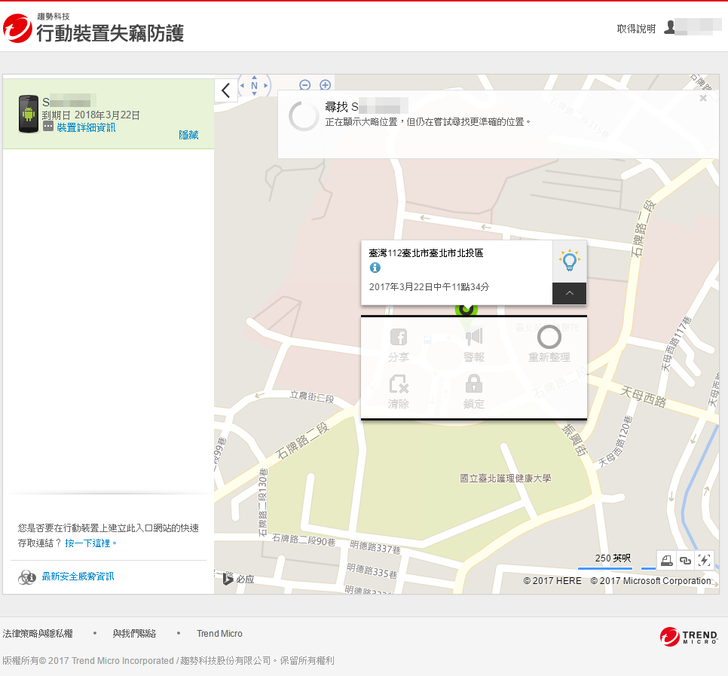This screenshot has width=728, height=676.
Task: Trigger the 警報 alarm megaphone icon
Action: coord(473,338)
